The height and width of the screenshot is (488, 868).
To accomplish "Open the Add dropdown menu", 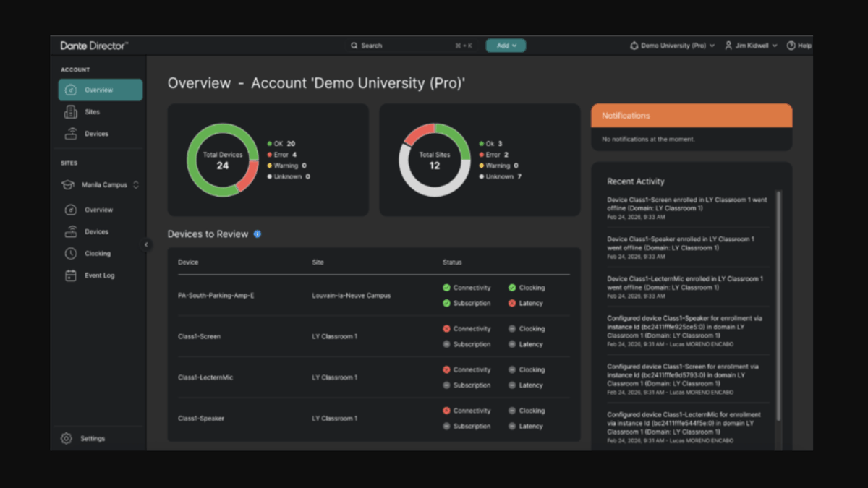I will point(506,45).
